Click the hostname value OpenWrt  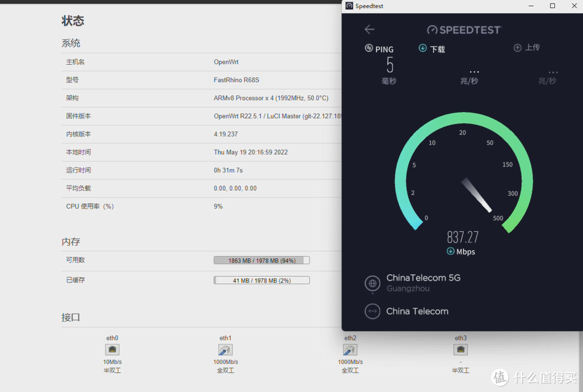tap(226, 62)
